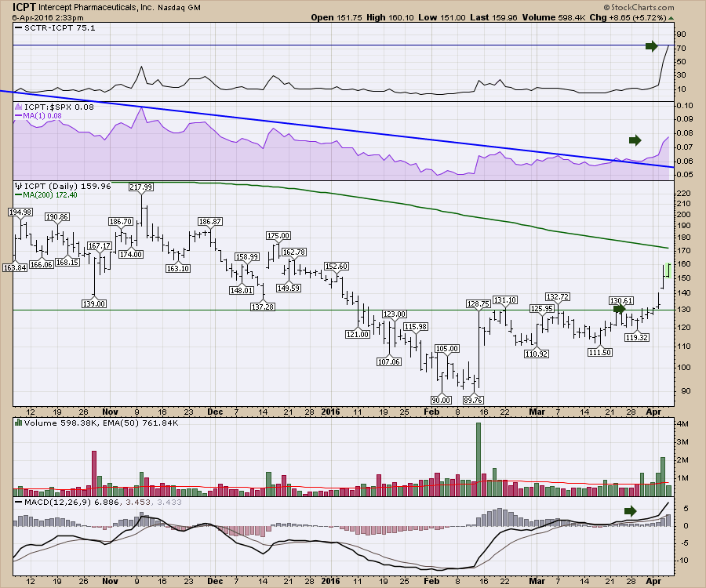This screenshot has height=588, width=706.
Task: Click the Chg +8.65 (+5.72%) value
Action: click(x=628, y=17)
